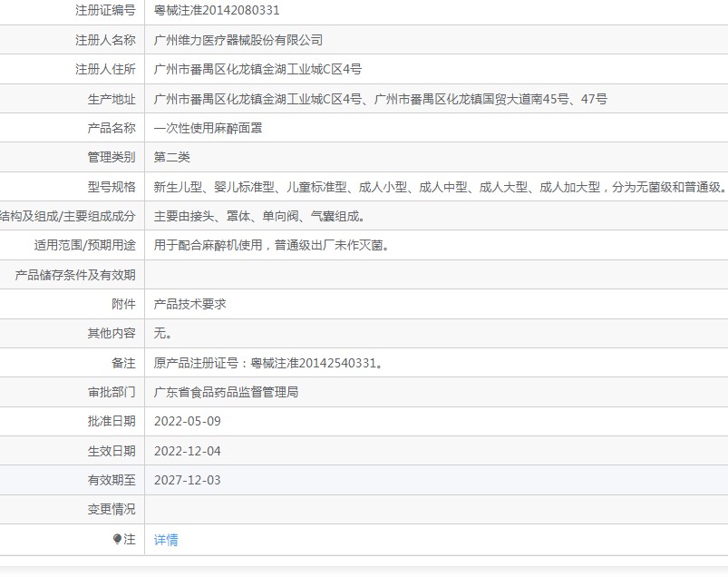Click the 变更情况 label
728x577 pixels.
[112, 509]
